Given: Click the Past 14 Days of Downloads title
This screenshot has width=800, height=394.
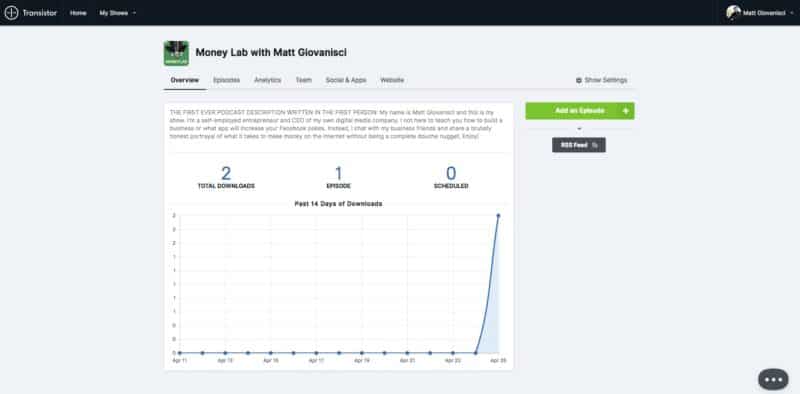Looking at the screenshot, I should 338,204.
